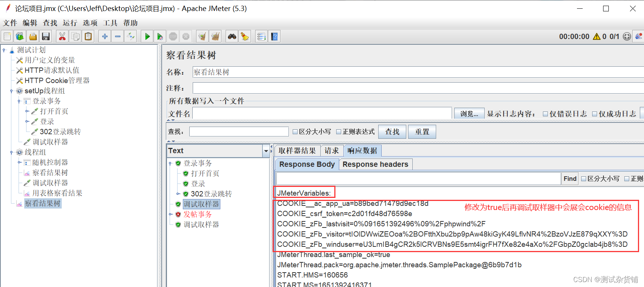Screen dimensions: 644x287
Task: Click the Open file folder icon
Action: (33, 36)
